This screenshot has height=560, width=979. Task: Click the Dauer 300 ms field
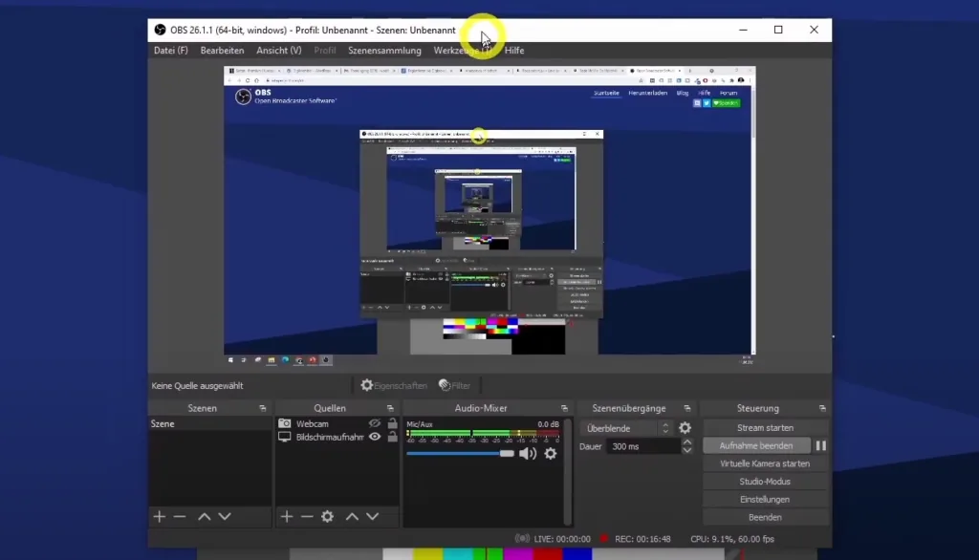(x=643, y=446)
